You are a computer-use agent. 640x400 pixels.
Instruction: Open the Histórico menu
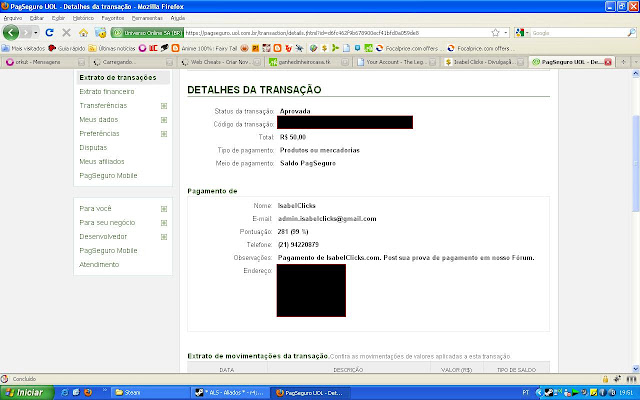pos(83,18)
